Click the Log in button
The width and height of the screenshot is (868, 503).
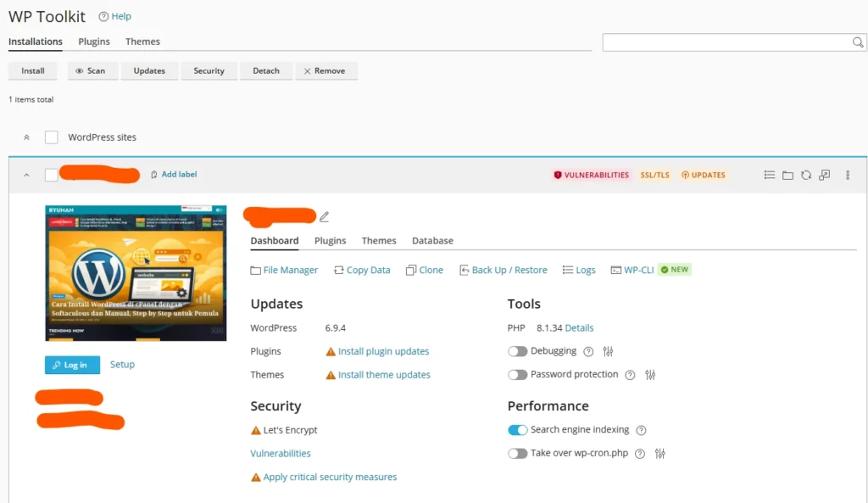[73, 365]
